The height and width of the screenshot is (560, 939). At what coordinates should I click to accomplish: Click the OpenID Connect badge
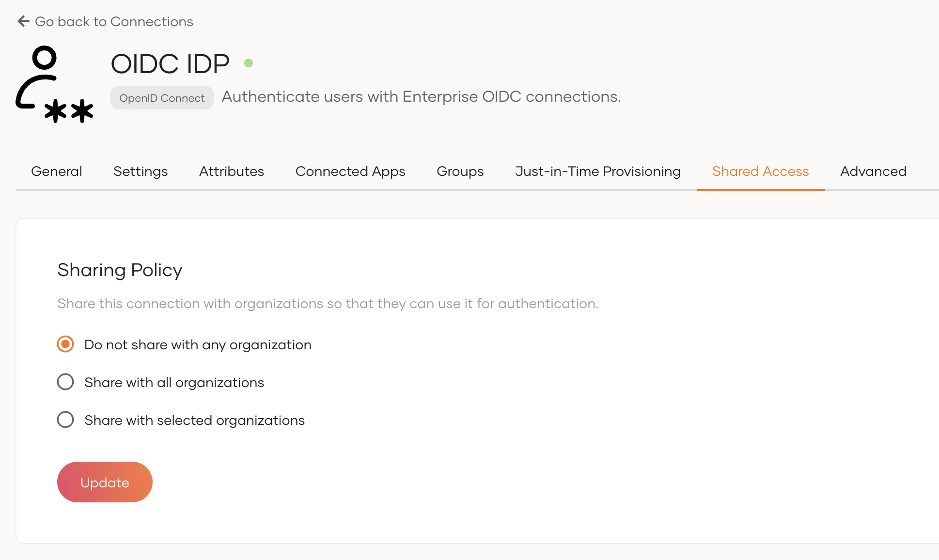click(162, 98)
